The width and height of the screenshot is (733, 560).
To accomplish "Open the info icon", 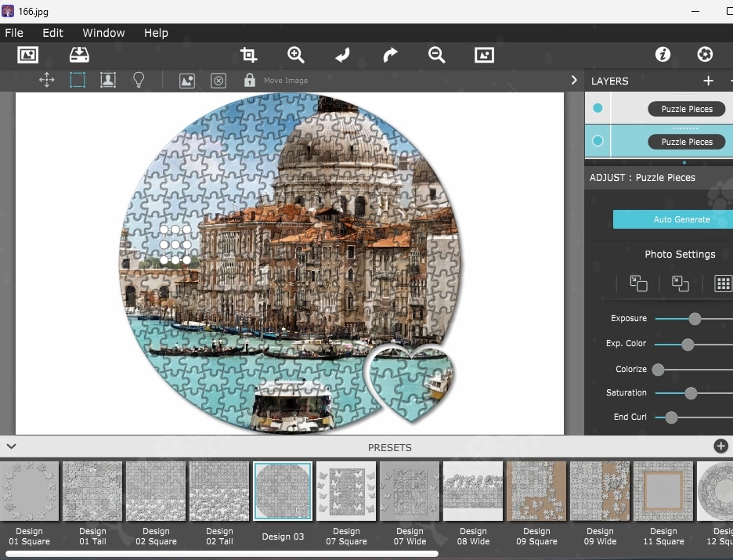I will 663,54.
